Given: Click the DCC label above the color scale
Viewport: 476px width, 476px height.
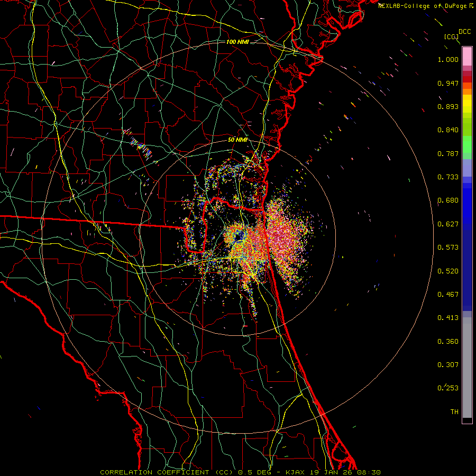Looking at the screenshot, I should click(464, 32).
